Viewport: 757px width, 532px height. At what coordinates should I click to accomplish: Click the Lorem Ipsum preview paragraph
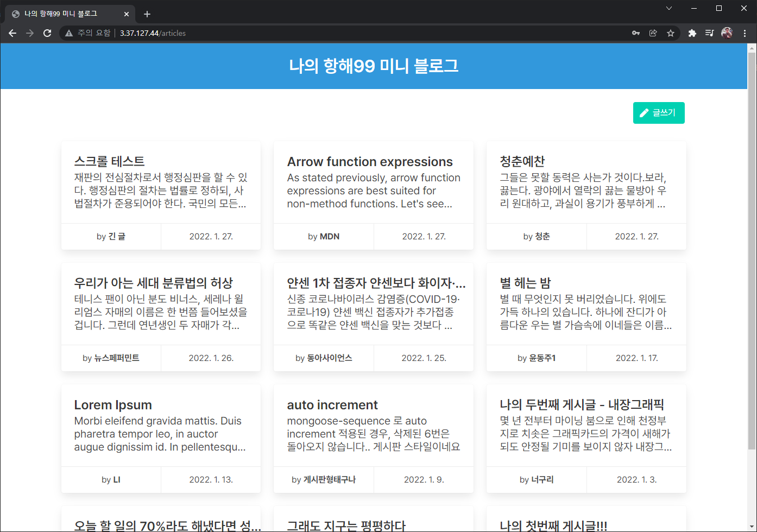point(160,434)
